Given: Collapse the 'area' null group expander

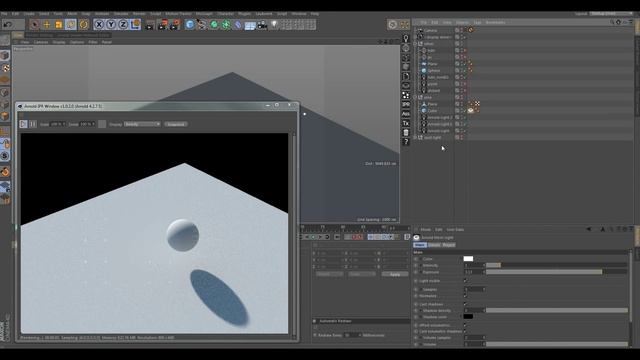Looking at the screenshot, I should 416,97.
